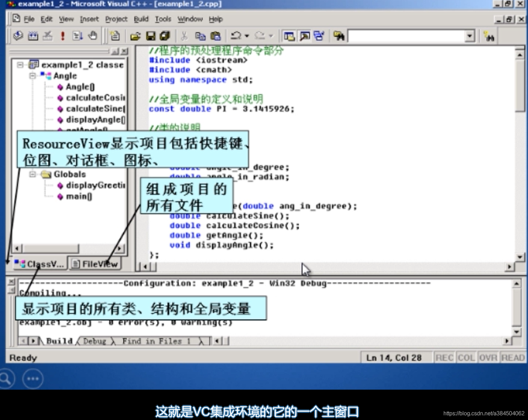
Task: Open the Window List icon
Action: coord(319,36)
